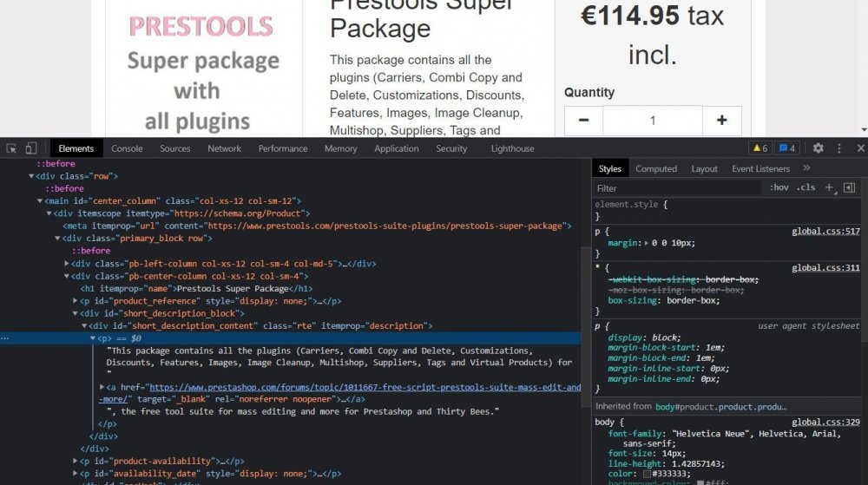Image resolution: width=868 pixels, height=485 pixels.
Task: Click the Prestools super package product image
Action: pyautogui.click(x=204, y=69)
